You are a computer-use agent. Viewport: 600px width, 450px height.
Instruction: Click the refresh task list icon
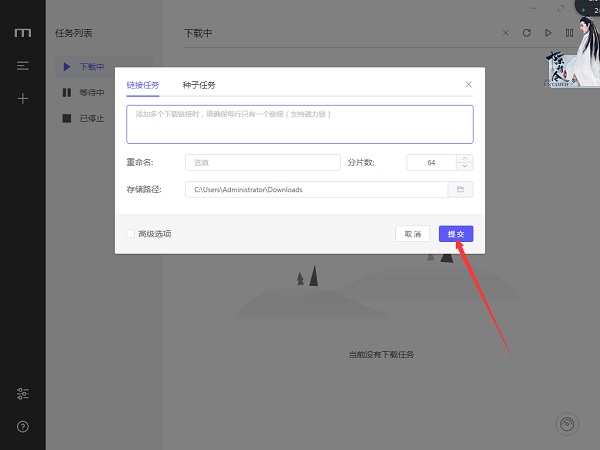(527, 33)
